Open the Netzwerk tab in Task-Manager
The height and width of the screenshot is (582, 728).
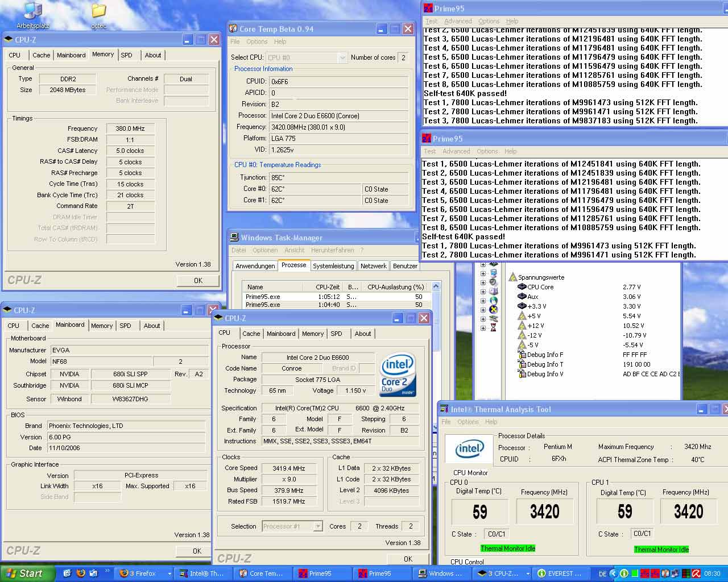click(374, 266)
